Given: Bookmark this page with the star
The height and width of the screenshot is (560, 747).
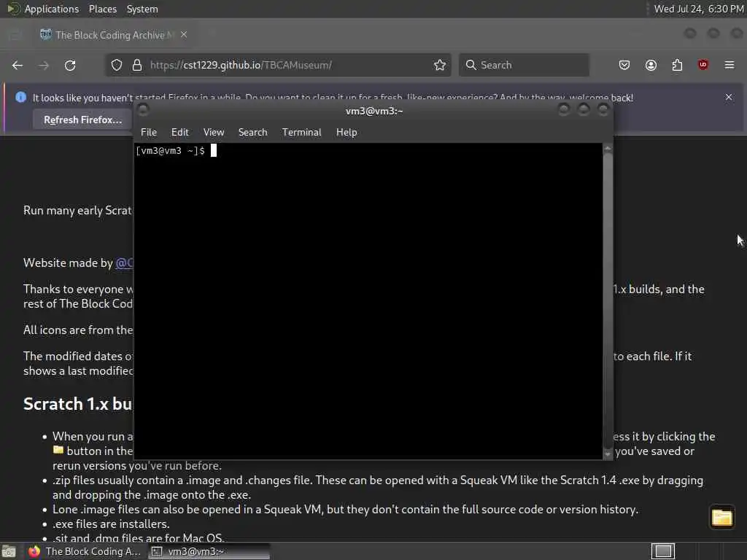Looking at the screenshot, I should pos(440,65).
